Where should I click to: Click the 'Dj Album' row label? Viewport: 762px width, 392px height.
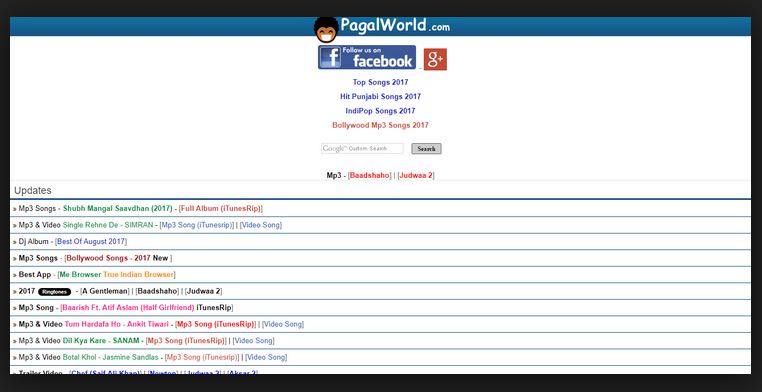click(x=34, y=241)
